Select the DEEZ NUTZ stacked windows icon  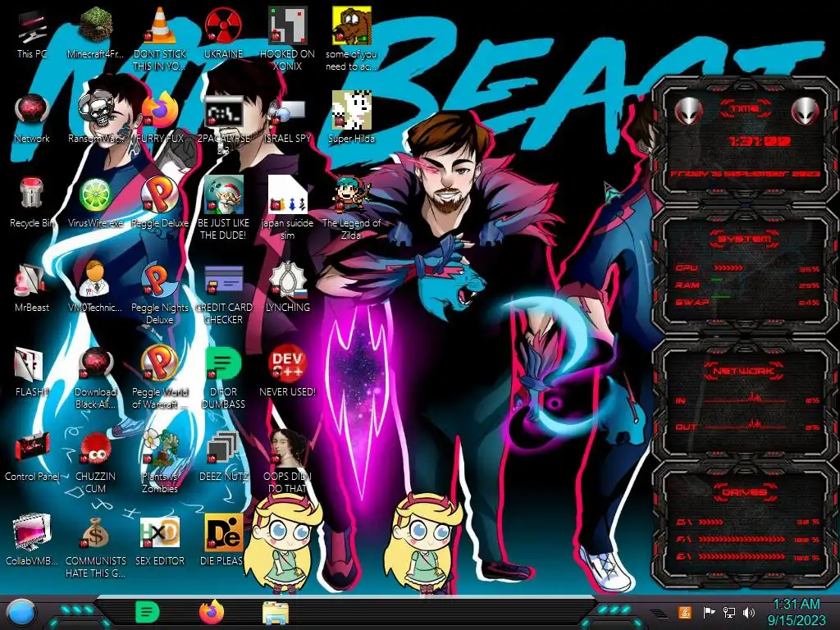pos(223,456)
